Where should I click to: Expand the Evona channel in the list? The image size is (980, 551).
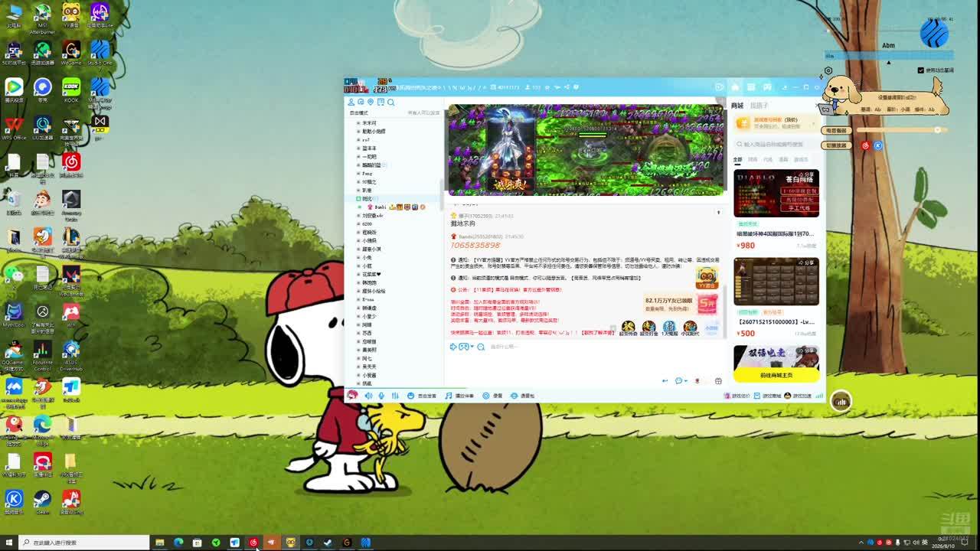click(x=358, y=300)
